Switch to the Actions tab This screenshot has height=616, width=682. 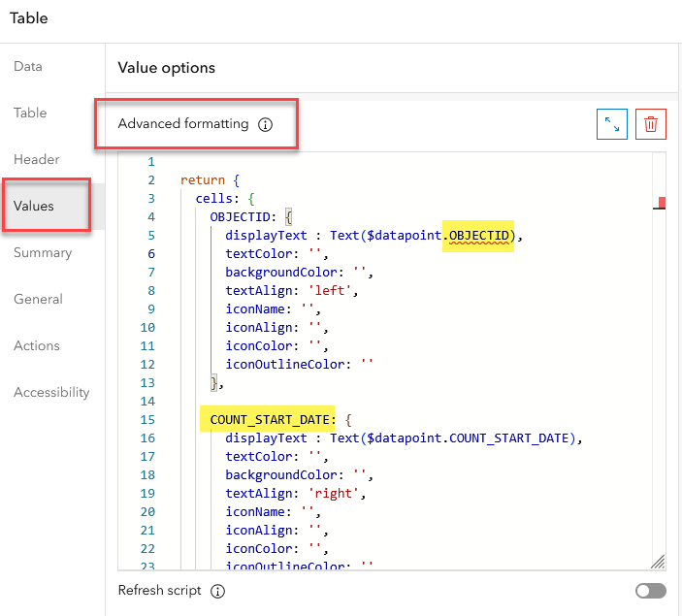coord(37,345)
